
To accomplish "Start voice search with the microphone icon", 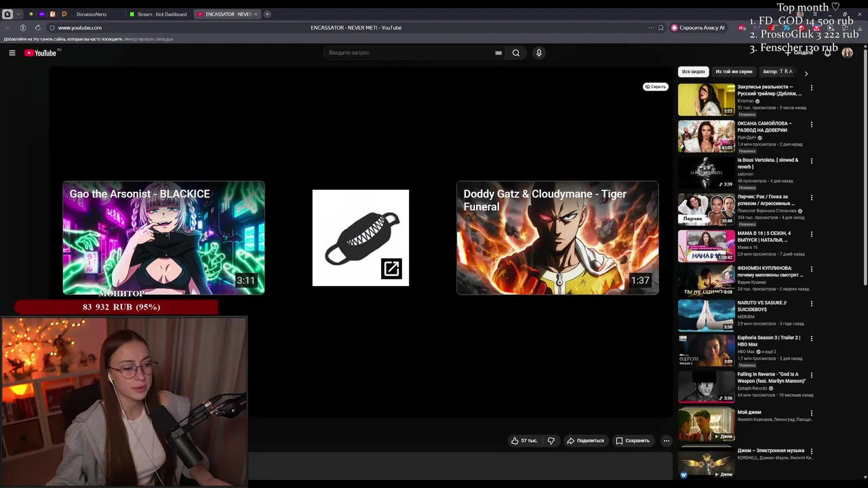I will tap(539, 53).
